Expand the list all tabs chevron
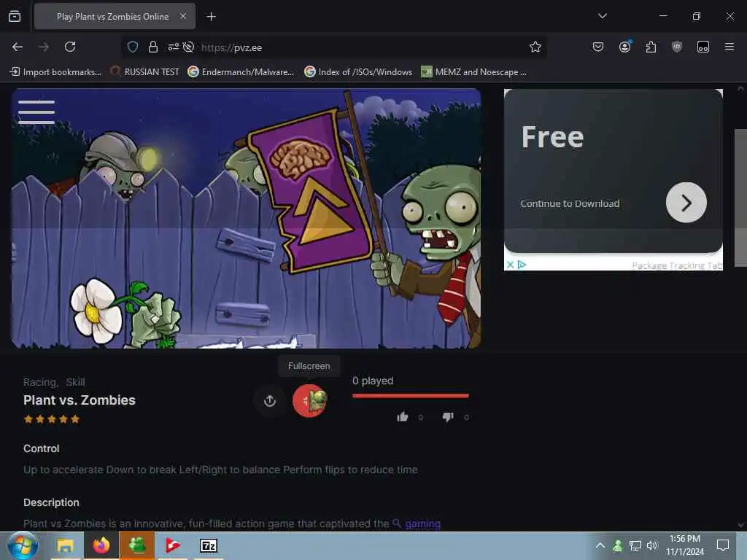 pos(602,16)
